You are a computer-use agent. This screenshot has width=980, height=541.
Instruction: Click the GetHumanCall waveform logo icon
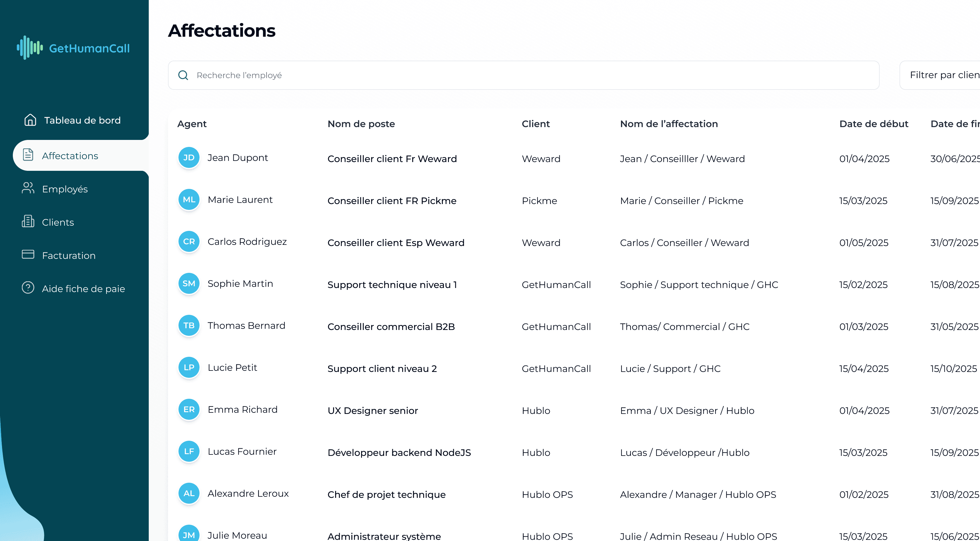pyautogui.click(x=30, y=48)
